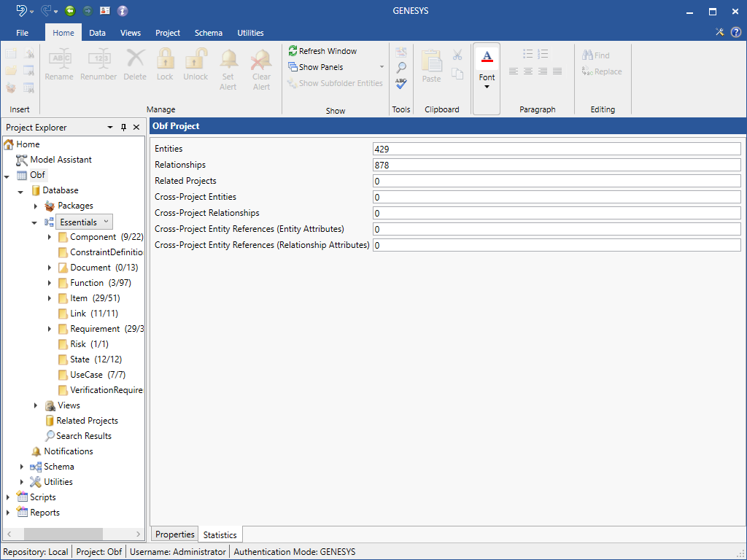Viewport: 747px width, 560px height.
Task: Expand the Component folder
Action: pos(50,237)
